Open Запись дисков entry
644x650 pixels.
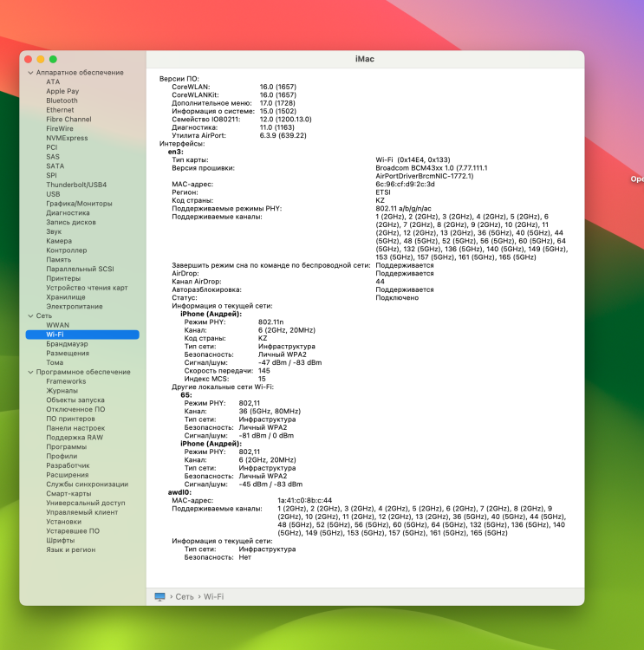coord(71,222)
